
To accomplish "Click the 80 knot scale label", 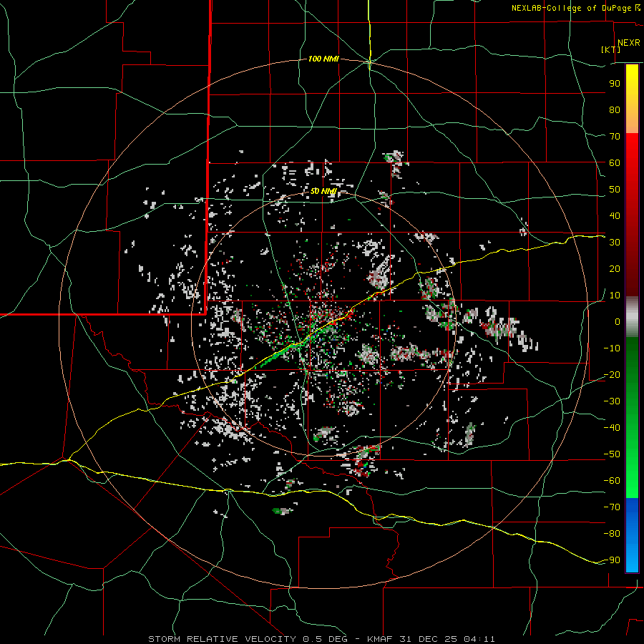I will click(x=615, y=110).
